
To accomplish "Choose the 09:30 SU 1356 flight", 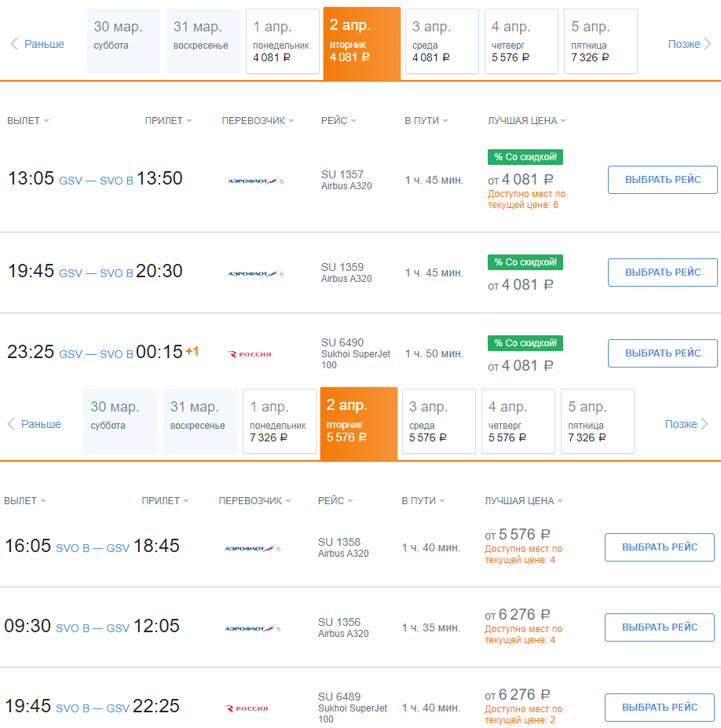I will click(659, 627).
